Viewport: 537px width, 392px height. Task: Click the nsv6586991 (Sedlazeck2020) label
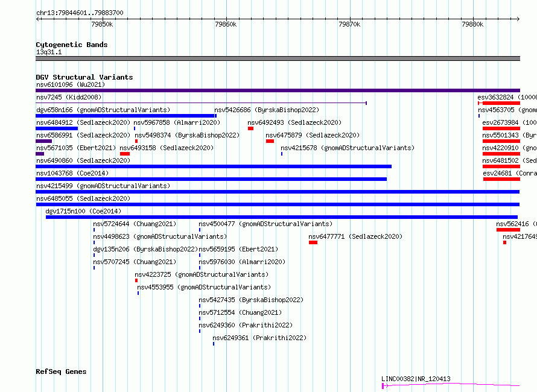(x=83, y=135)
